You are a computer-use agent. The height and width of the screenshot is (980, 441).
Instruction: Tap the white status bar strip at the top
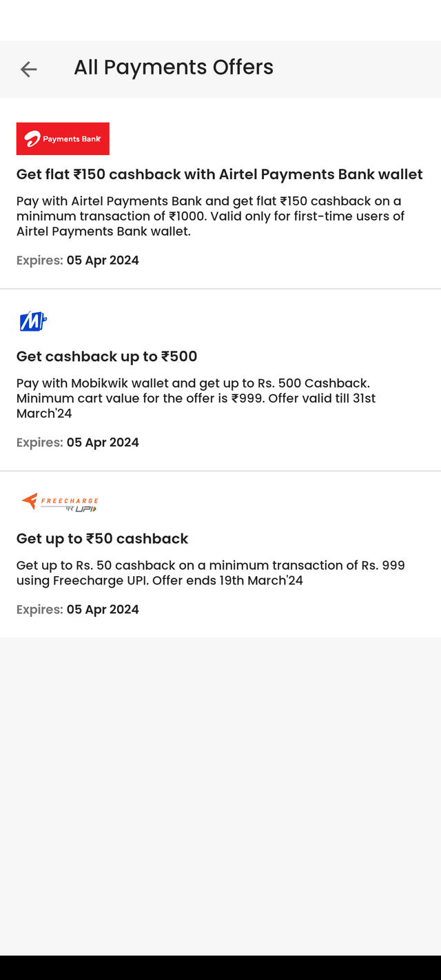point(220,19)
